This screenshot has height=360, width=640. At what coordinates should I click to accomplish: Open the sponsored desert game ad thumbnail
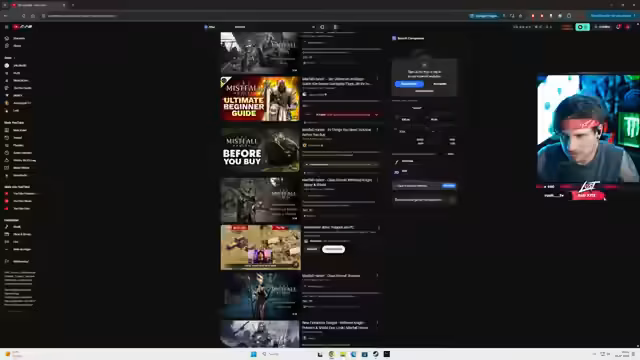pos(260,247)
